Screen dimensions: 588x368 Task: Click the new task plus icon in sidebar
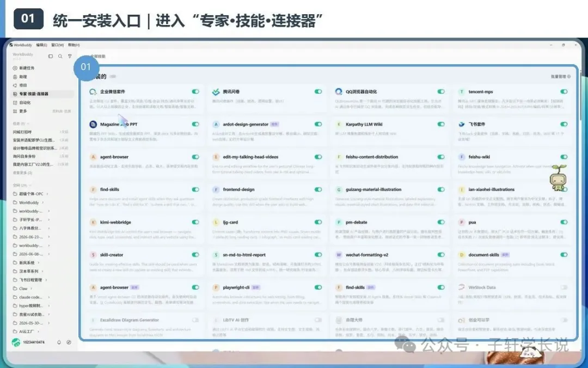[15, 68]
